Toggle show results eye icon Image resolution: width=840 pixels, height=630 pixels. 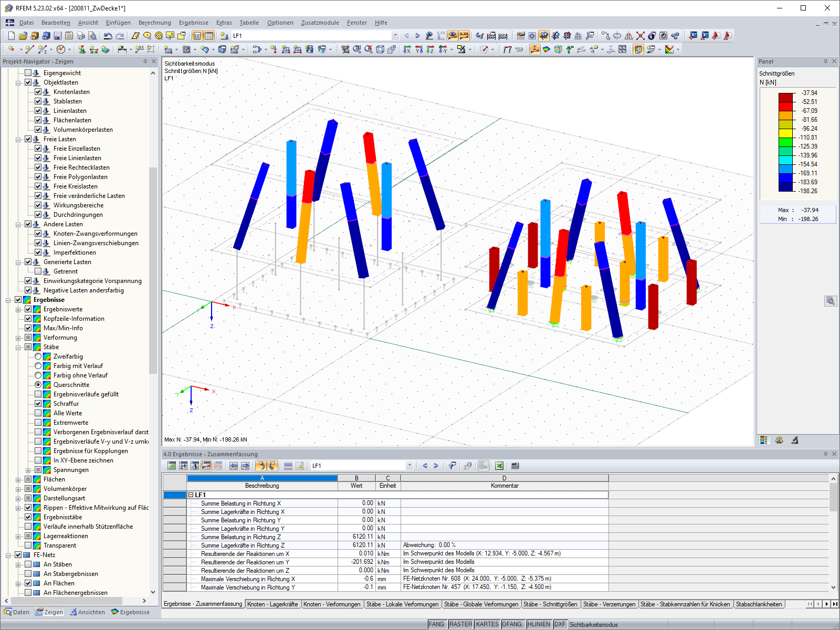point(453,36)
